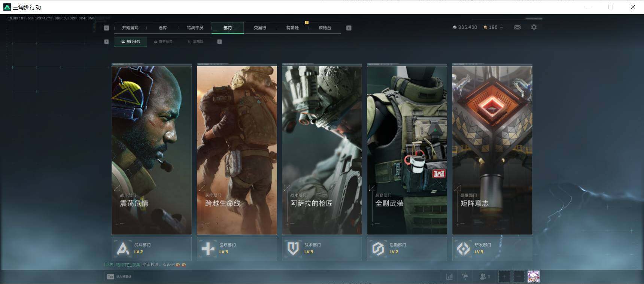Open the 全副武装 mission card
This screenshot has width=644, height=284.
tap(407, 149)
